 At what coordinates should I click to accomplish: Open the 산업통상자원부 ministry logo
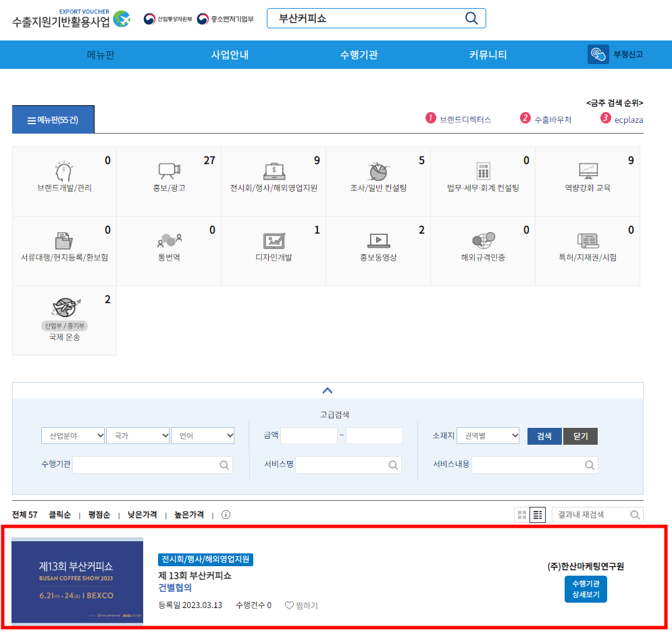click(167, 19)
